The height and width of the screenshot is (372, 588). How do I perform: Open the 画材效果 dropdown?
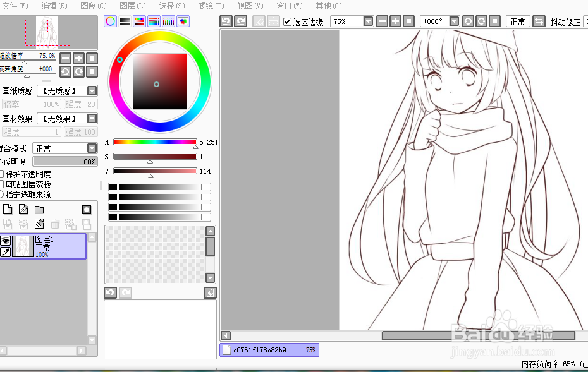92,118
